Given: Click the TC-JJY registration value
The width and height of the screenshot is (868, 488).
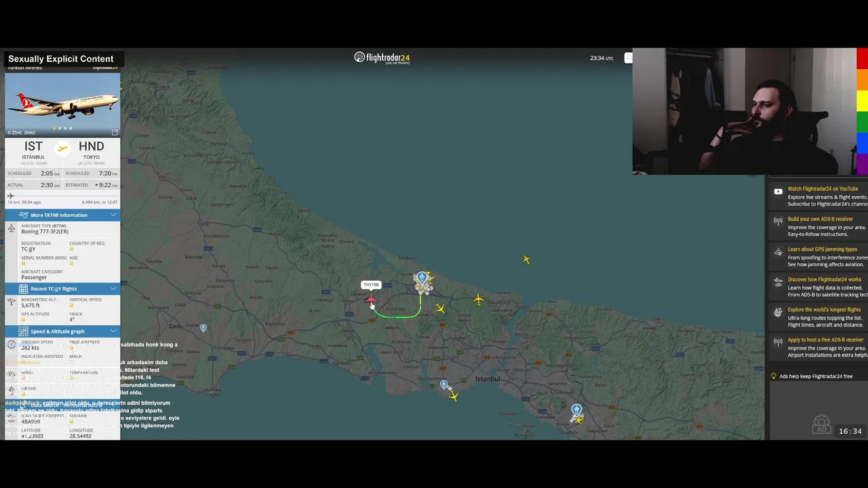Looking at the screenshot, I should coord(28,249).
